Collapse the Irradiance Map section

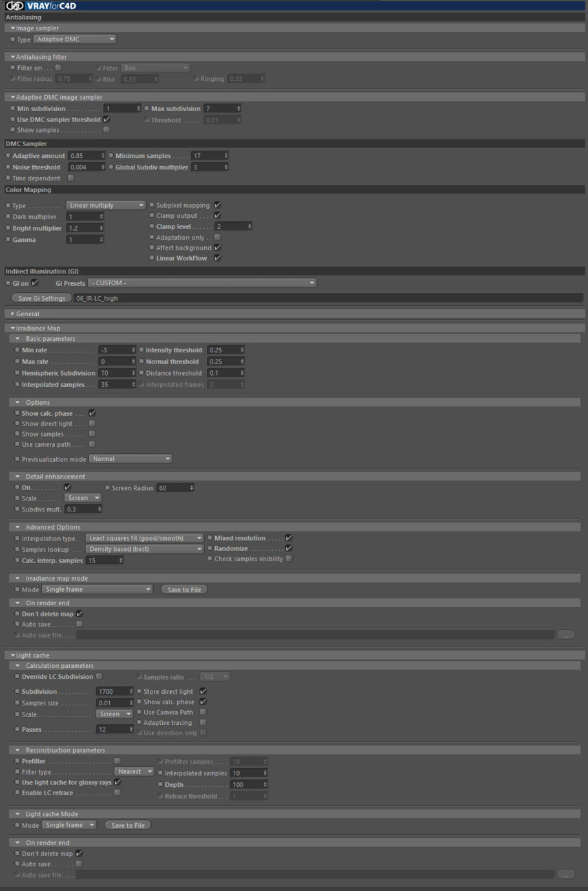pyautogui.click(x=12, y=328)
